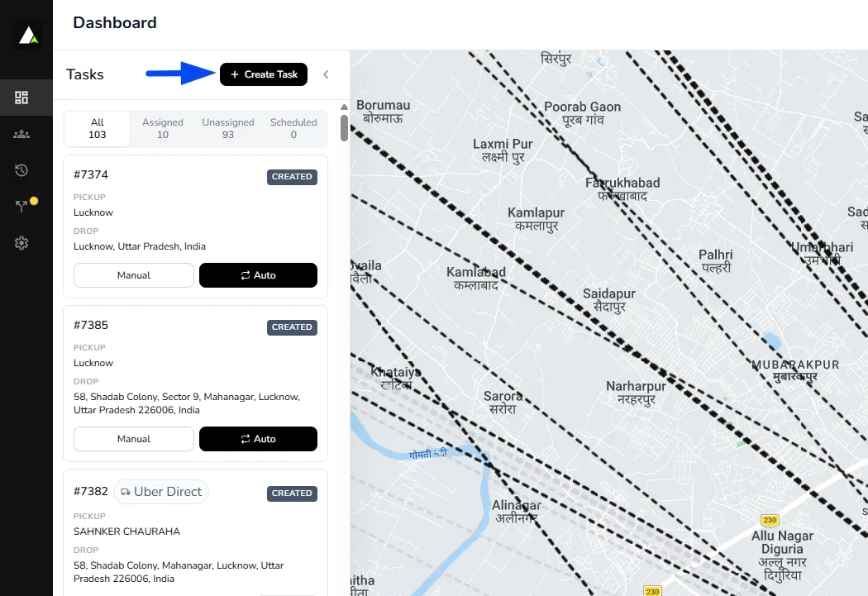Choose Auto assignment for task #7374
The width and height of the screenshot is (868, 596).
pos(258,275)
